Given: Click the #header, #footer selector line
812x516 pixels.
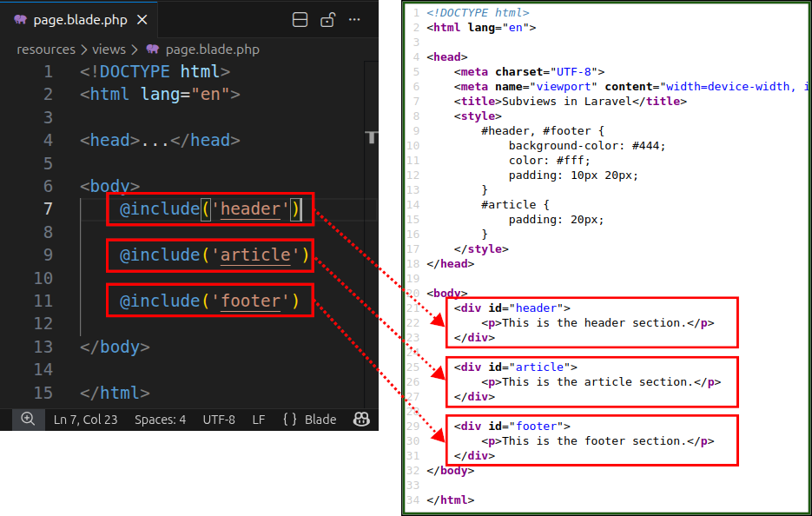Looking at the screenshot, I should pyautogui.click(x=543, y=130).
